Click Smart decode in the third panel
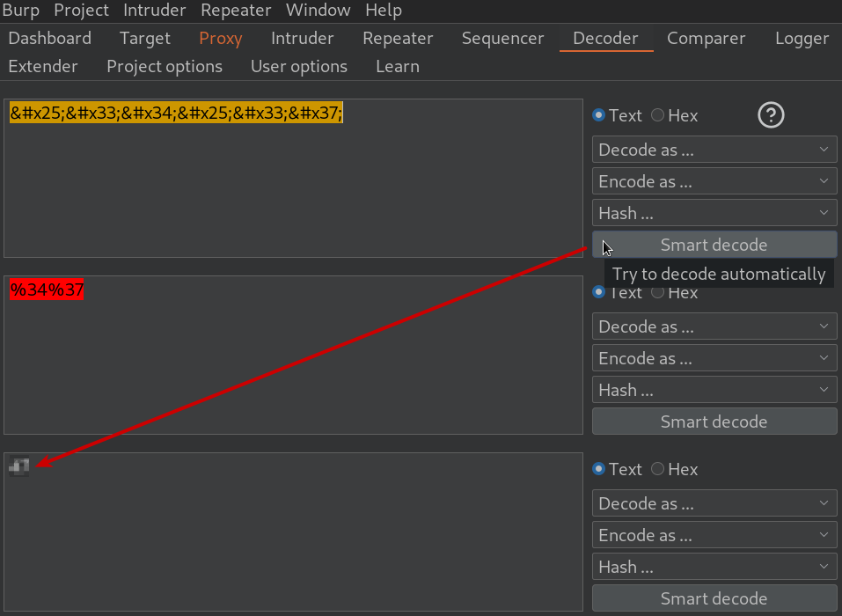Image resolution: width=842 pixels, height=616 pixels. [x=714, y=598]
